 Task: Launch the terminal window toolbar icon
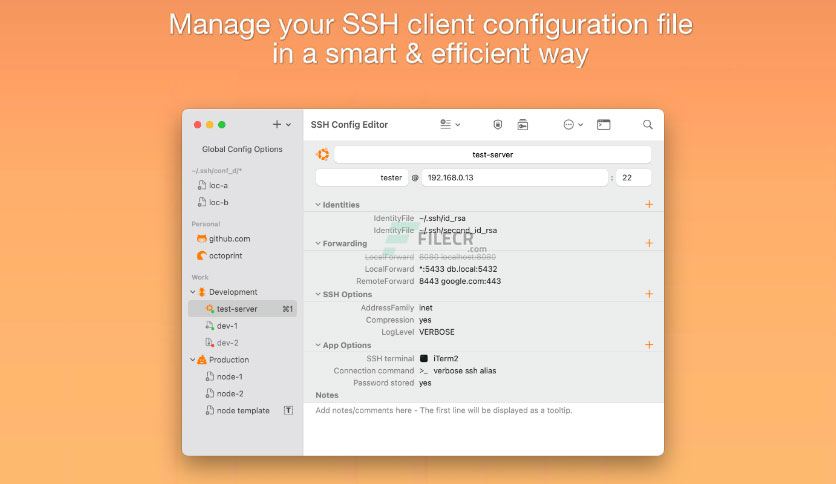604,124
